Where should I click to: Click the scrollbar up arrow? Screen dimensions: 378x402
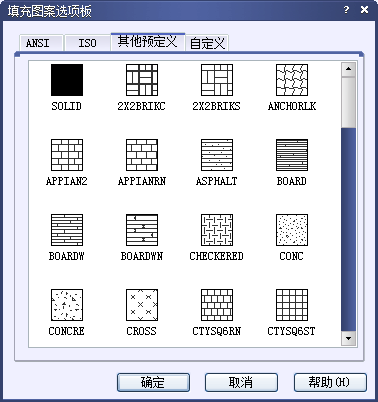coord(349,69)
